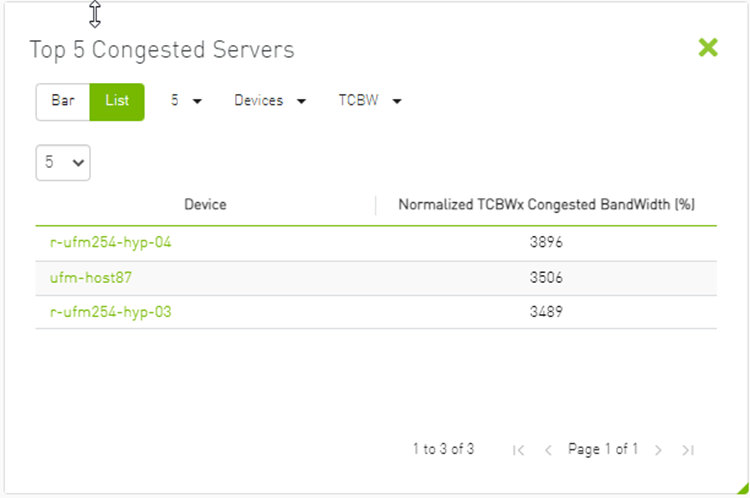The width and height of the screenshot is (750, 498).
Task: Click the 3896 bandwidth value cell
Action: [x=547, y=243]
